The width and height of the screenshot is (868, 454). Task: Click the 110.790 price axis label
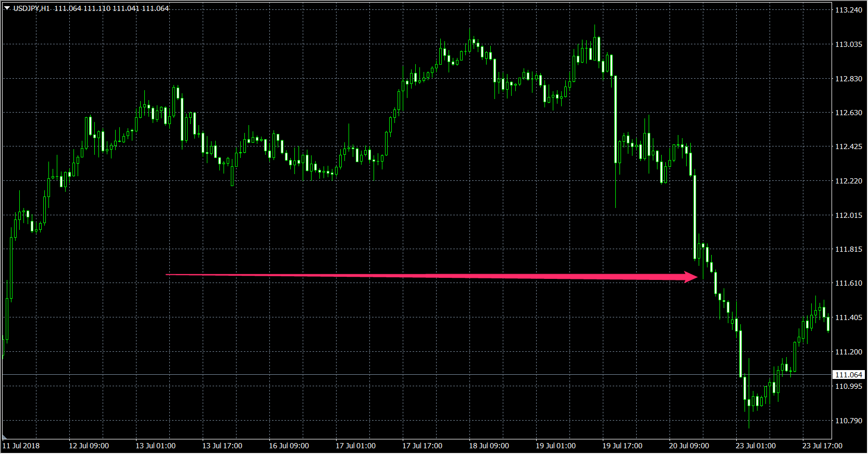point(849,421)
